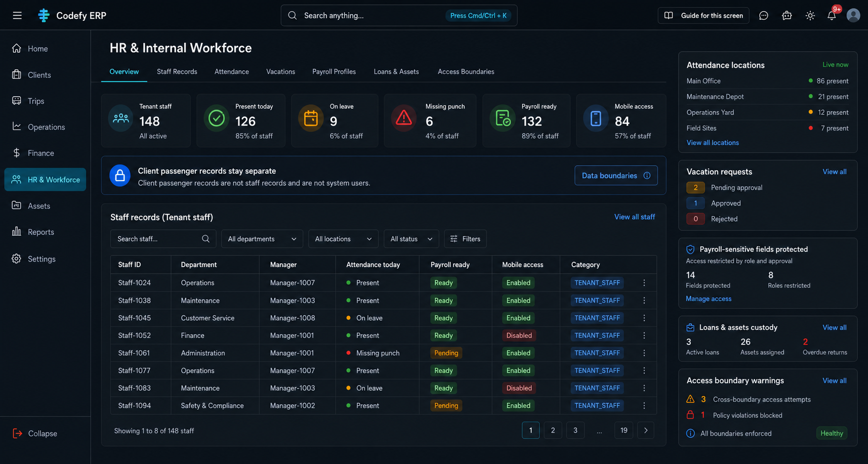Open View all staff link
The height and width of the screenshot is (464, 868).
[635, 217]
